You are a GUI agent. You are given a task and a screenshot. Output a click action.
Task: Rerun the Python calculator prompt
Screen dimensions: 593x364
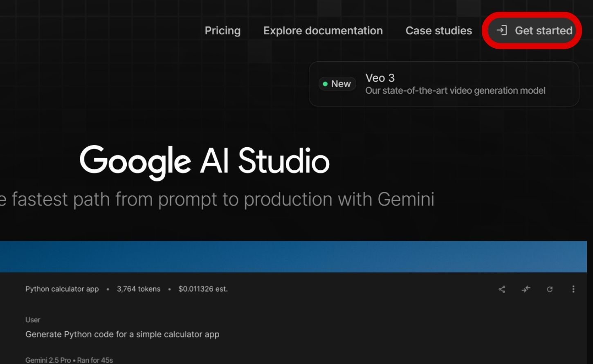coord(550,289)
